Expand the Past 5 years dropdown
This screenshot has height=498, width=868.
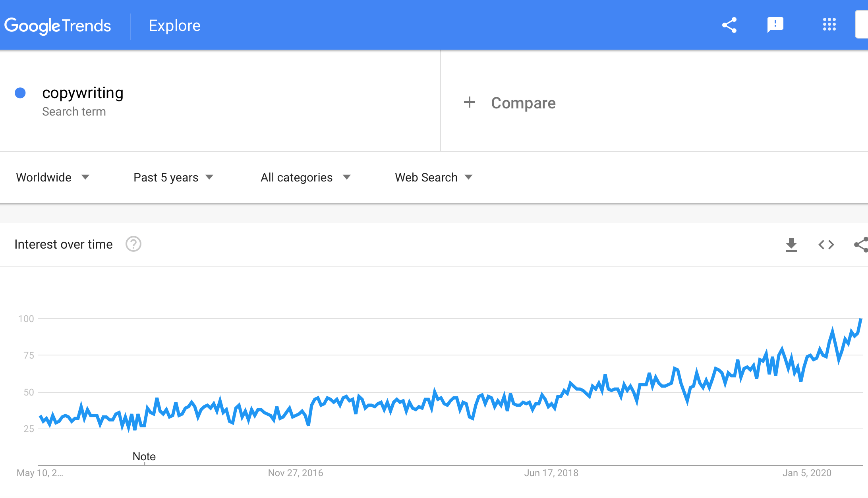(x=174, y=177)
